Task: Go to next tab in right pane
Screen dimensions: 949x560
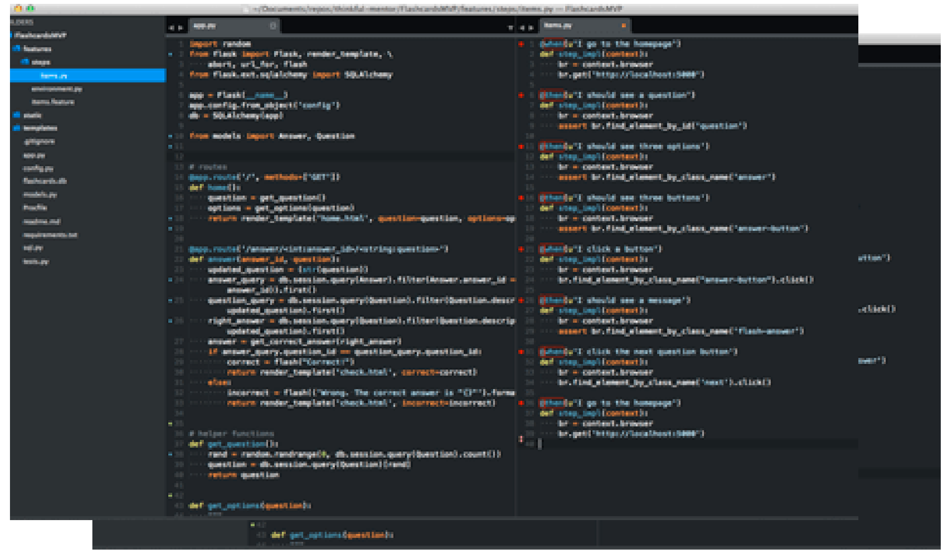Action: (531, 28)
